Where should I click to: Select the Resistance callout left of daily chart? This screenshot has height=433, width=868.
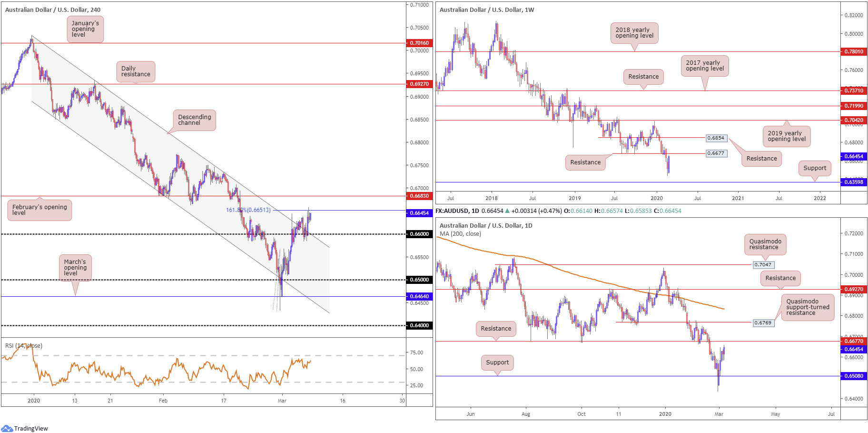(496, 329)
